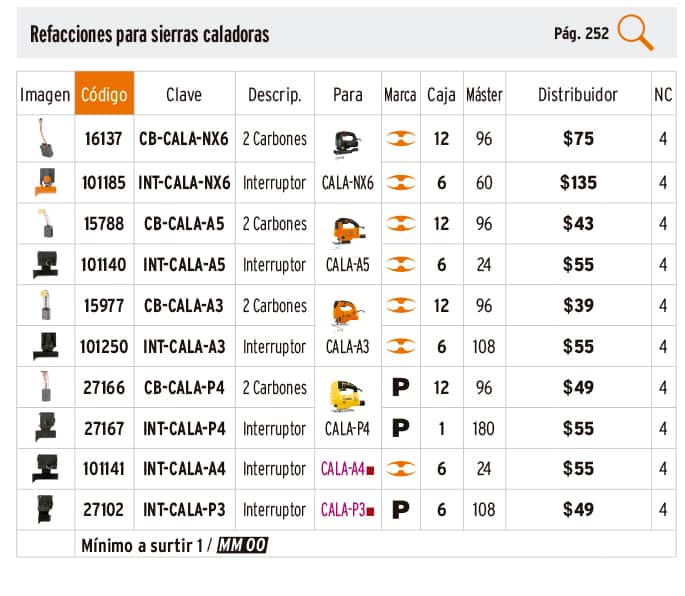
Task: Click the Truper brand logo in row 16137
Action: [x=401, y=139]
